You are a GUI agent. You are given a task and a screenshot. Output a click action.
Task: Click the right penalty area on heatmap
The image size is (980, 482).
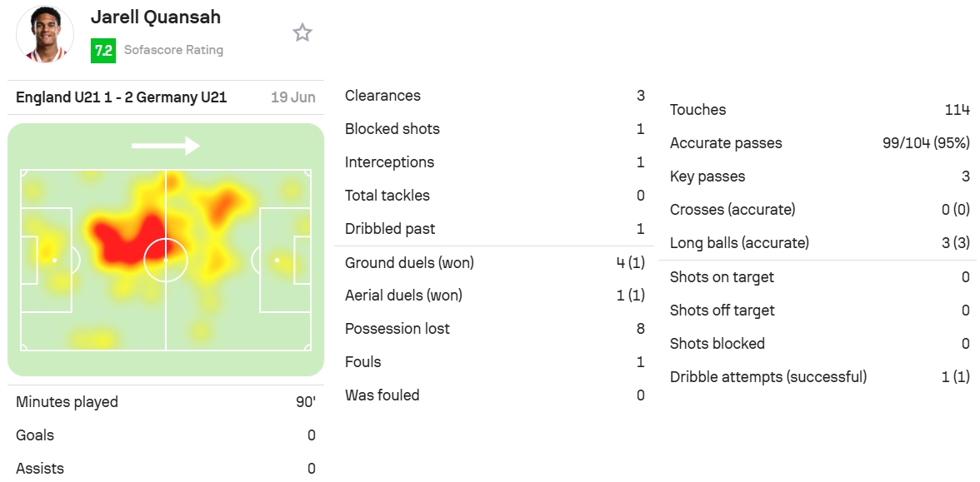pos(286,260)
